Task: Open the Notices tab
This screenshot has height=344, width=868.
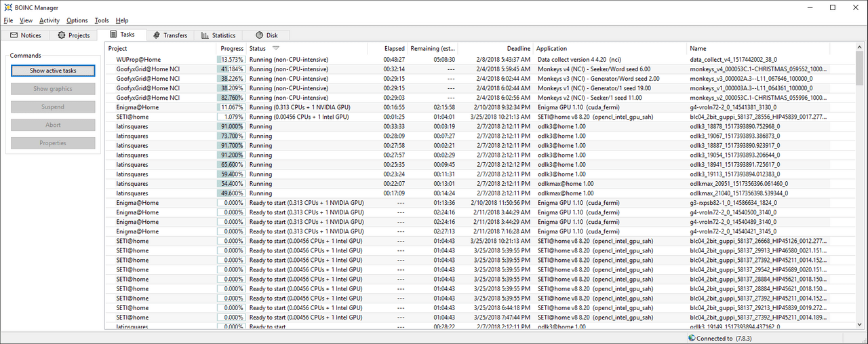Action: [25, 35]
